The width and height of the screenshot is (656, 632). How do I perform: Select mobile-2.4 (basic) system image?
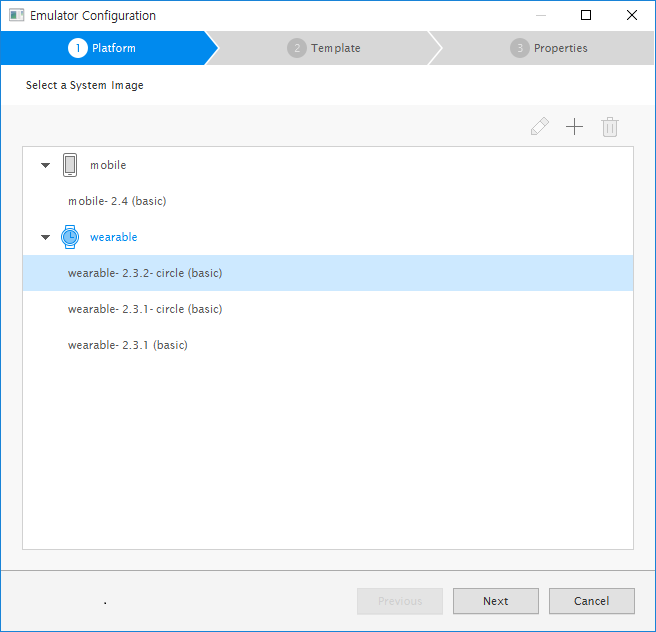[x=117, y=201]
